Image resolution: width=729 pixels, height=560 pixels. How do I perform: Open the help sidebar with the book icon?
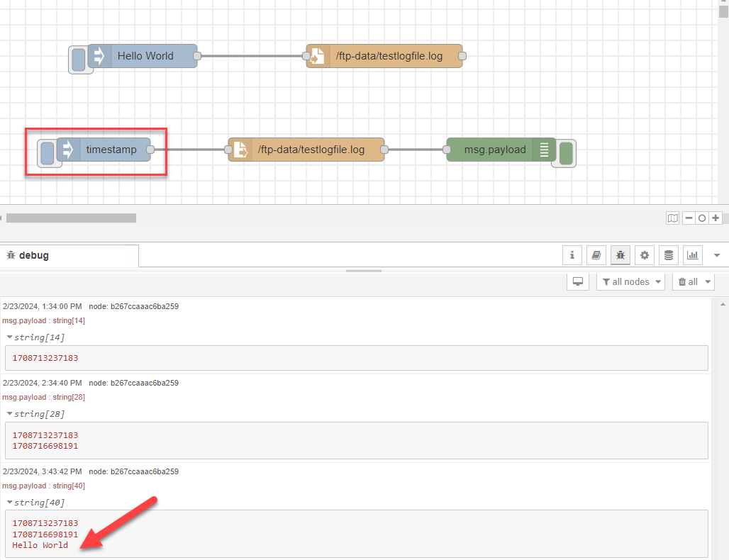[596, 255]
